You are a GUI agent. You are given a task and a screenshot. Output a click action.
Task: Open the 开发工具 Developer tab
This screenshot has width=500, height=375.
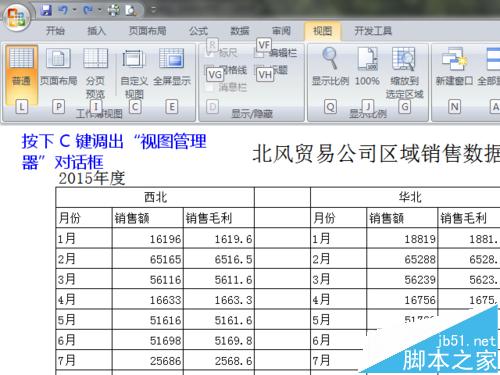point(373,31)
